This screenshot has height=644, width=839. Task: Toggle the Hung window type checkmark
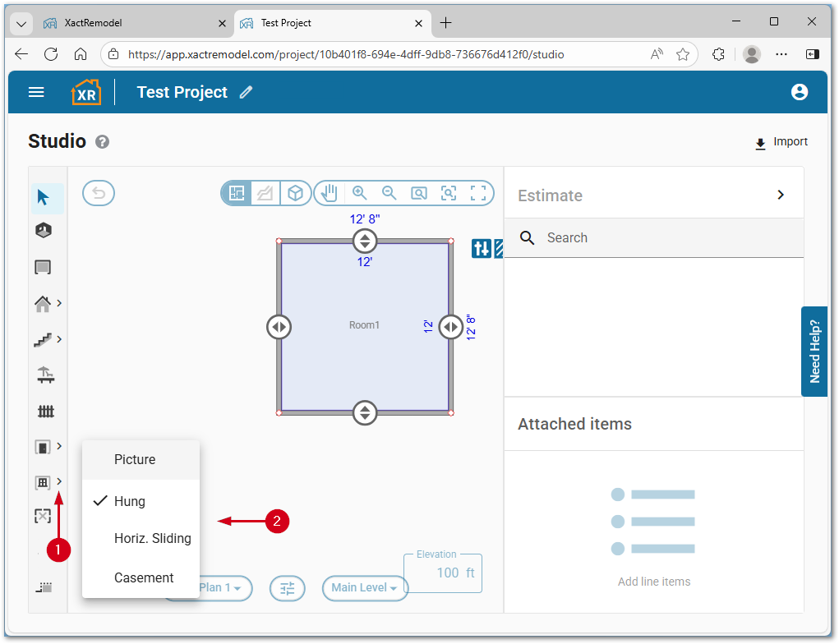[99, 501]
